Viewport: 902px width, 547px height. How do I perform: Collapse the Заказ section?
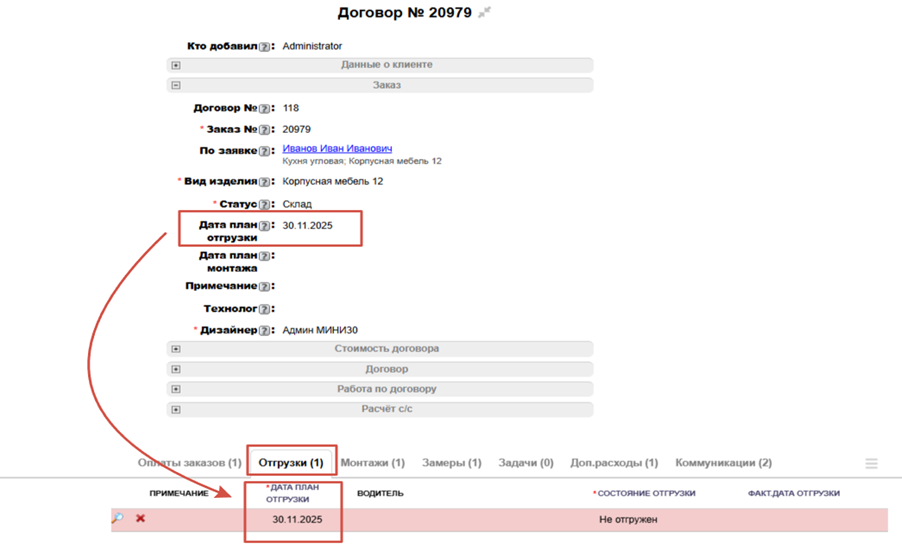coord(176,86)
